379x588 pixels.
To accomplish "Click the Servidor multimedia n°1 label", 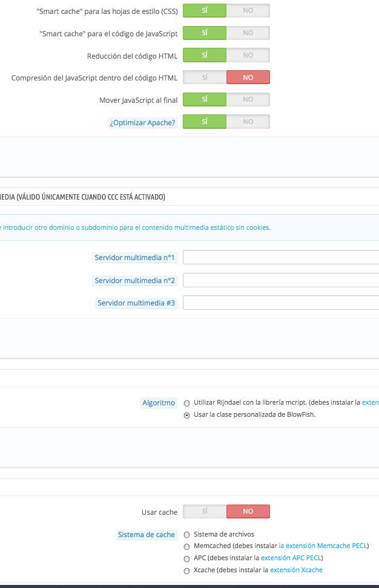I will (x=135, y=258).
